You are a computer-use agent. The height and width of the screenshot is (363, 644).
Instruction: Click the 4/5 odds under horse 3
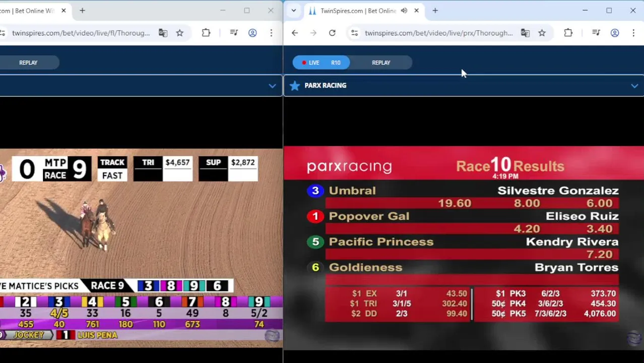59,313
